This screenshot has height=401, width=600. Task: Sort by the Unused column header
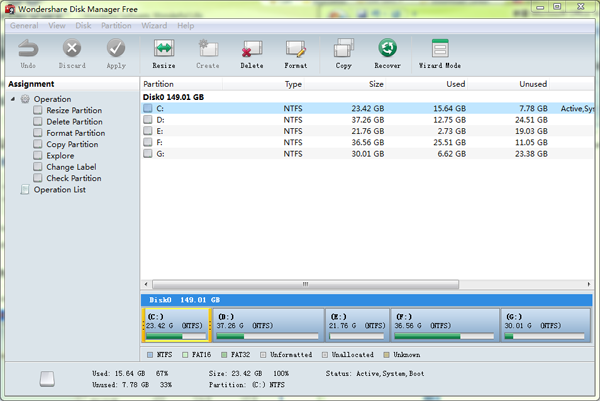tap(508, 84)
